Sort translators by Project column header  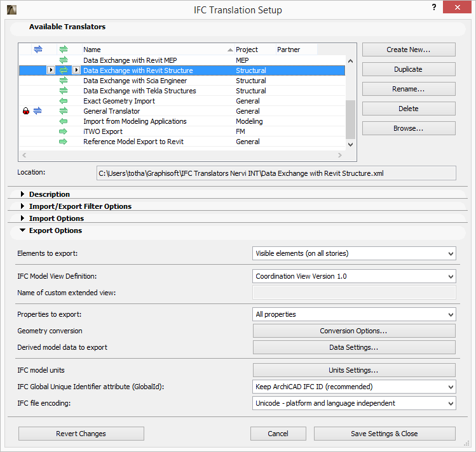pyautogui.click(x=255, y=50)
